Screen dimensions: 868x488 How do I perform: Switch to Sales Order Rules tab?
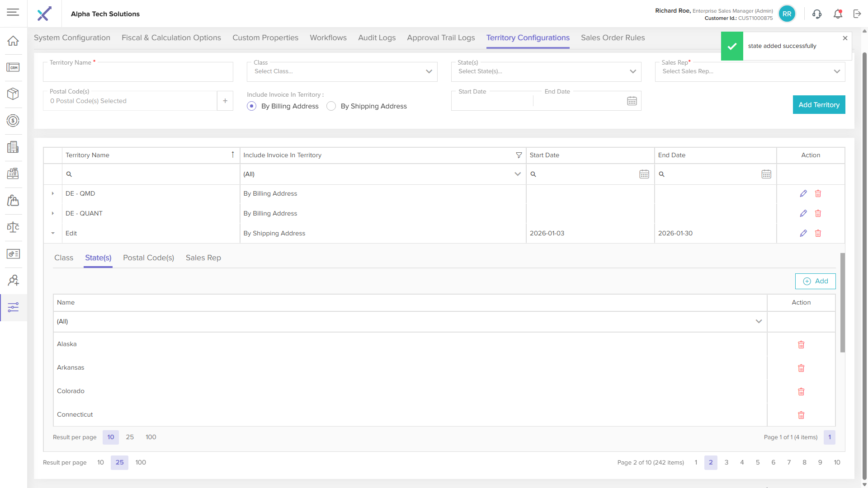point(613,38)
